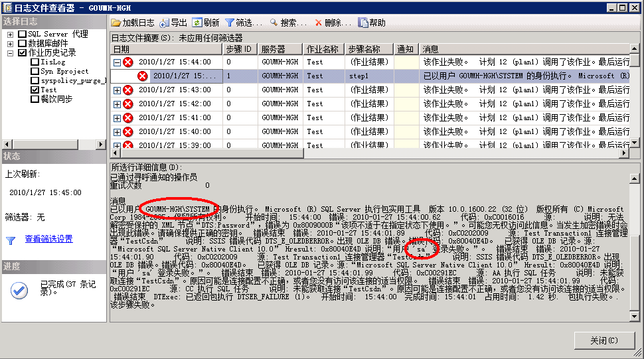Image resolution: width=644 pixels, height=359 pixels.
Task: Click the log grid horizontal scrollbar thumb
Action: click(x=212, y=153)
